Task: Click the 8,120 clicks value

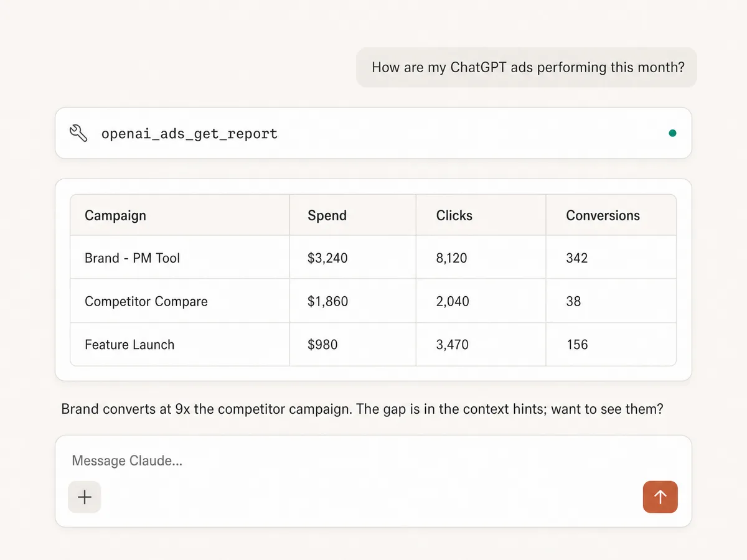Action: click(x=452, y=258)
